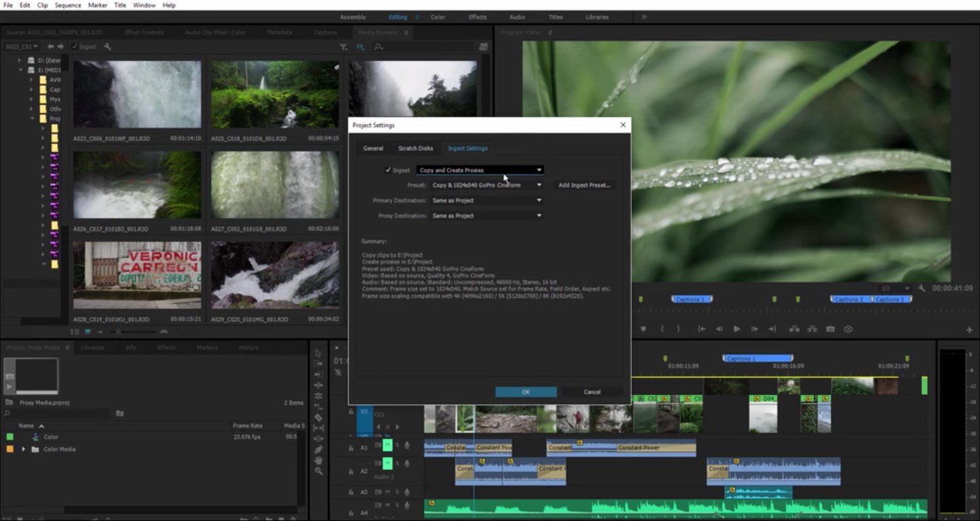
Task: Click the Media Browser filter funnel icon
Action: coord(343,47)
